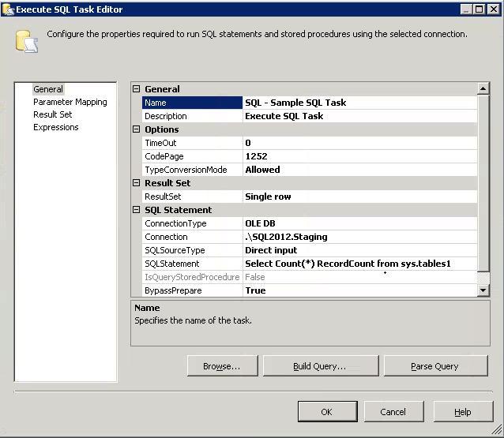Cancel the task editor dialog
The width and height of the screenshot is (504, 438).
point(393,412)
